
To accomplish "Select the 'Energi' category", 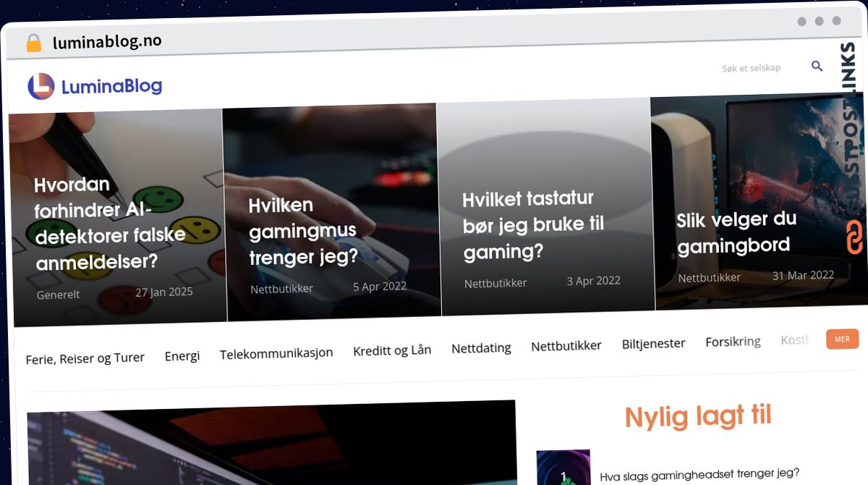I will click(182, 355).
